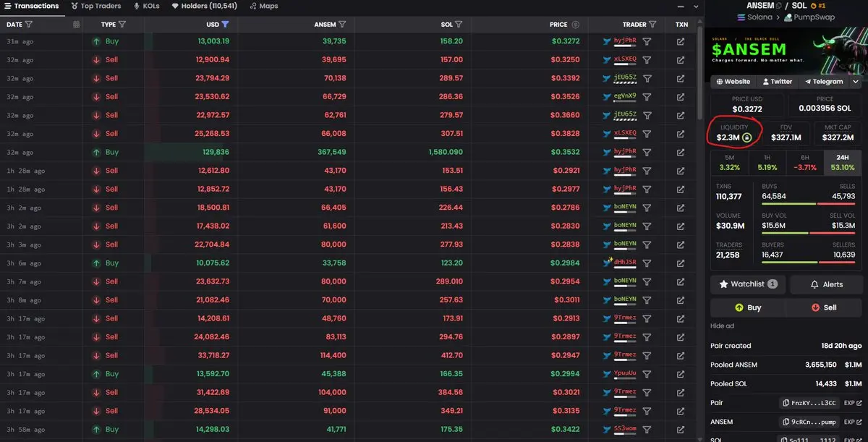This screenshot has height=442, width=868.
Task: Open the SOL column filter dropdown
Action: tap(459, 25)
